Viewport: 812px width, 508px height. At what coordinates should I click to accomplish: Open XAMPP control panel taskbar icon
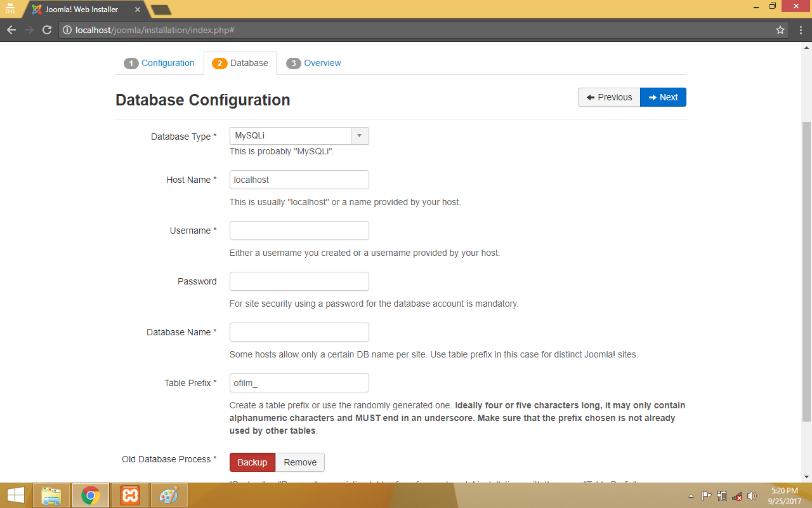click(x=129, y=495)
